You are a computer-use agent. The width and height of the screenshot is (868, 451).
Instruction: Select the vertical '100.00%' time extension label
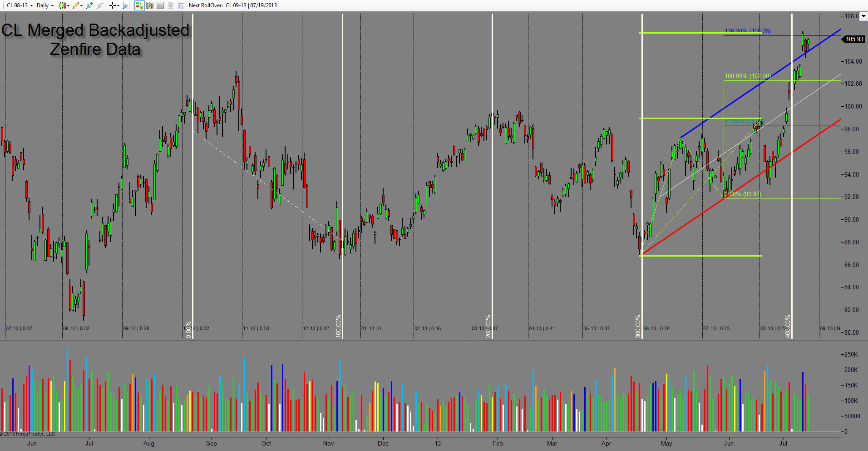(338, 326)
